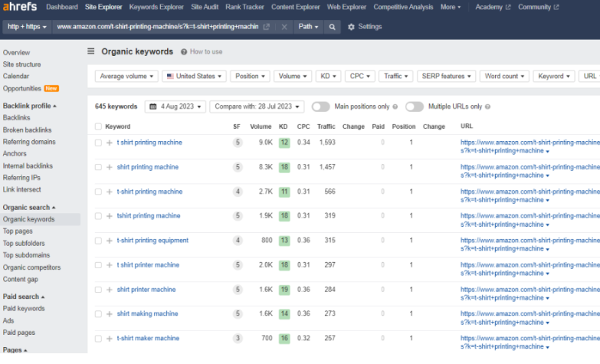Click help icon next to Main positions only
This screenshot has width=600, height=364.
(x=395, y=107)
